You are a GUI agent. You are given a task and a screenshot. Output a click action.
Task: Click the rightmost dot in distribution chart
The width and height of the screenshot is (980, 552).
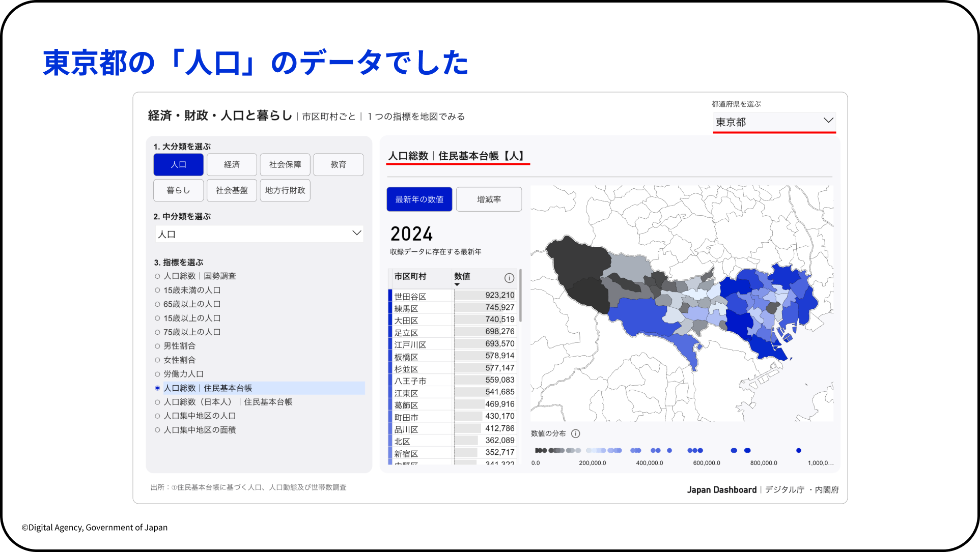point(799,450)
